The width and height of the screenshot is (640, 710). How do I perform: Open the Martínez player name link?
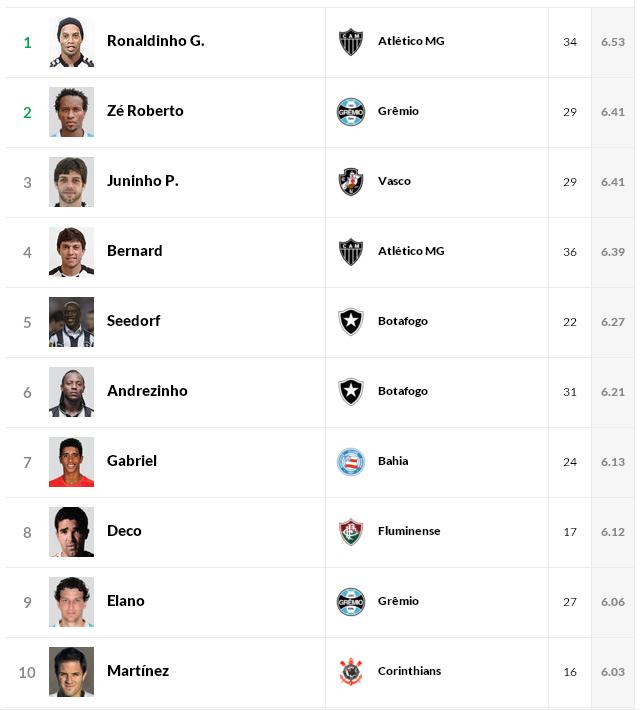[x=138, y=671]
